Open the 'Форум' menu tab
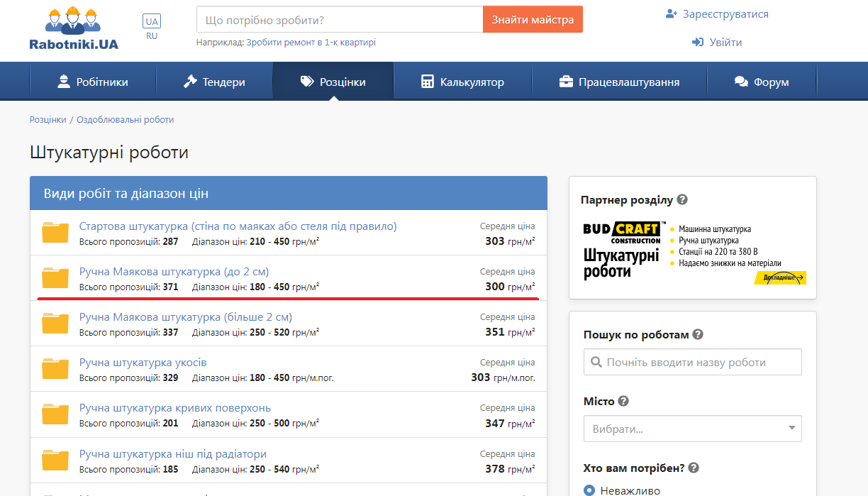 click(x=762, y=82)
